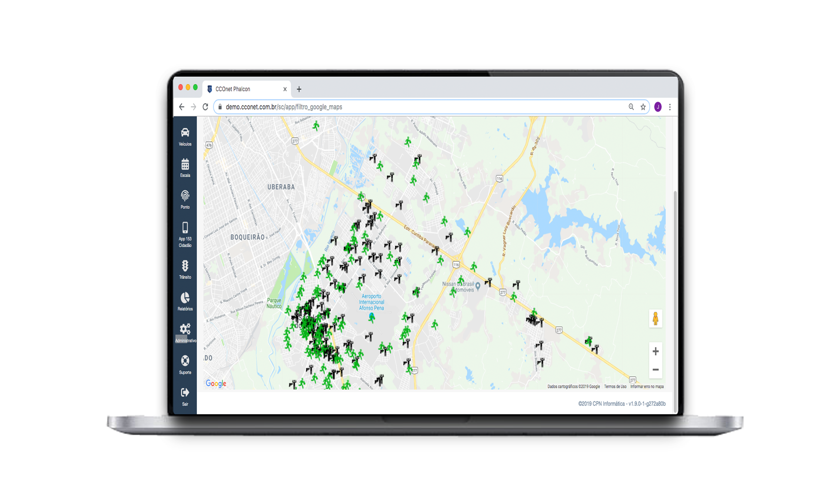Open a new browser tab
The width and height of the screenshot is (840, 504).
[x=299, y=89]
